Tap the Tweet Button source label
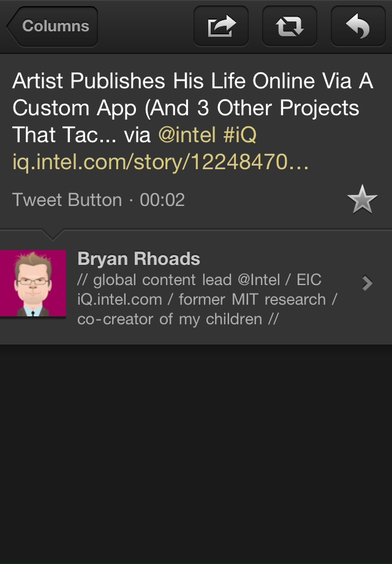The width and height of the screenshot is (392, 564). click(x=67, y=200)
